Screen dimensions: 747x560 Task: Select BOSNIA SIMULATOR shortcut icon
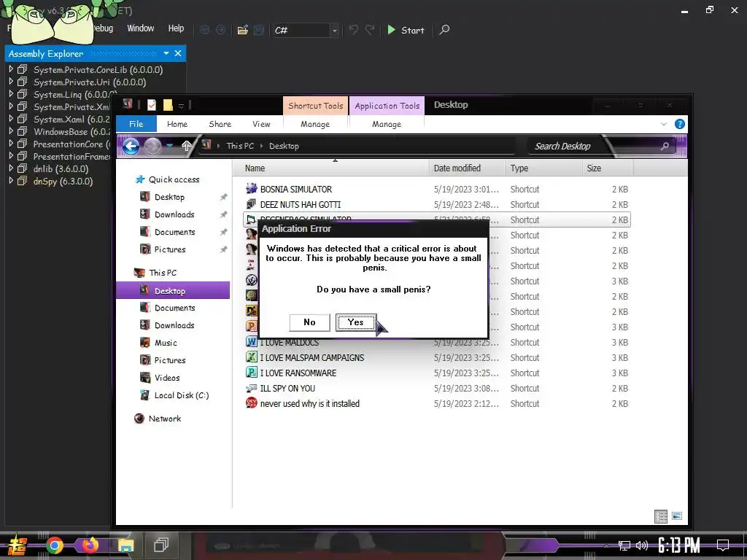point(251,189)
